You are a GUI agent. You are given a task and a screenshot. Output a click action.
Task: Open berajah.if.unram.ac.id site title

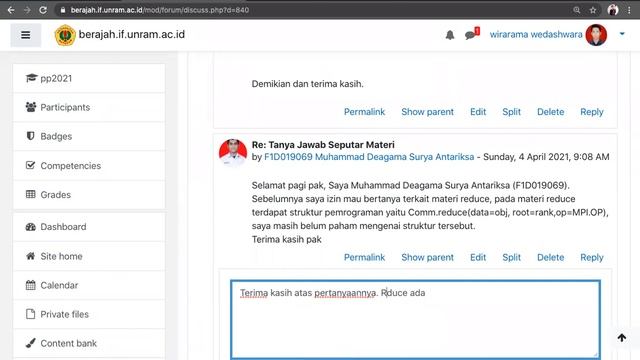pos(131,34)
